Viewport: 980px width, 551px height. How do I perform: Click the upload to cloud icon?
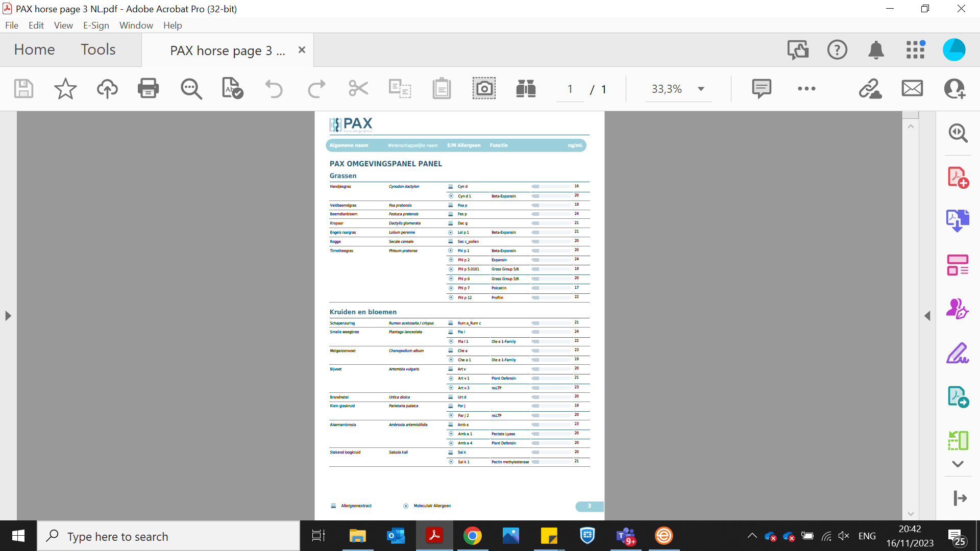point(107,89)
